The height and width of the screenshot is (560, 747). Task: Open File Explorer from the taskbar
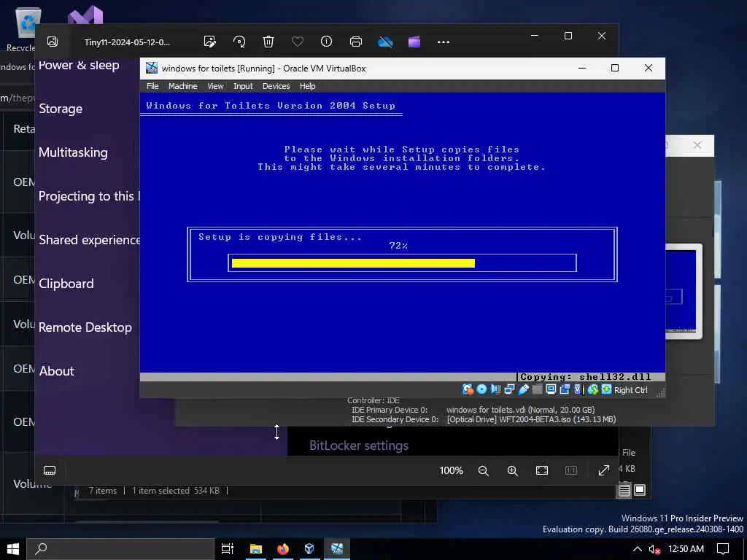(x=256, y=549)
